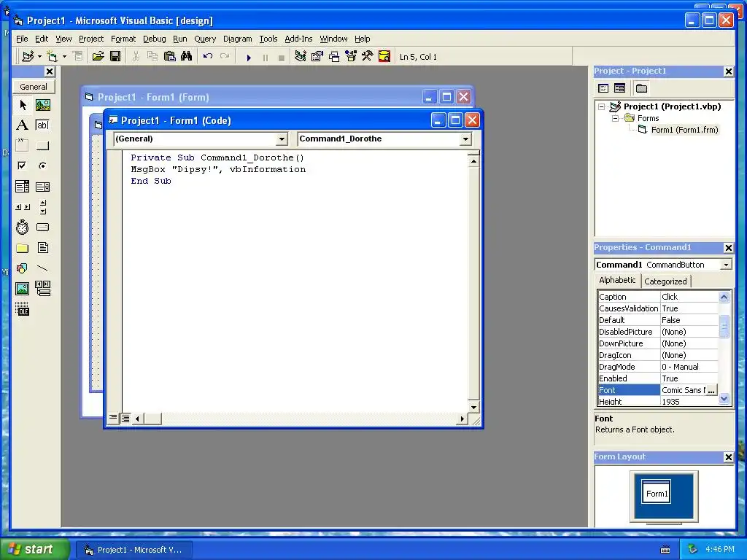The width and height of the screenshot is (747, 560).
Task: Open the Diagram menu
Action: pos(237,39)
